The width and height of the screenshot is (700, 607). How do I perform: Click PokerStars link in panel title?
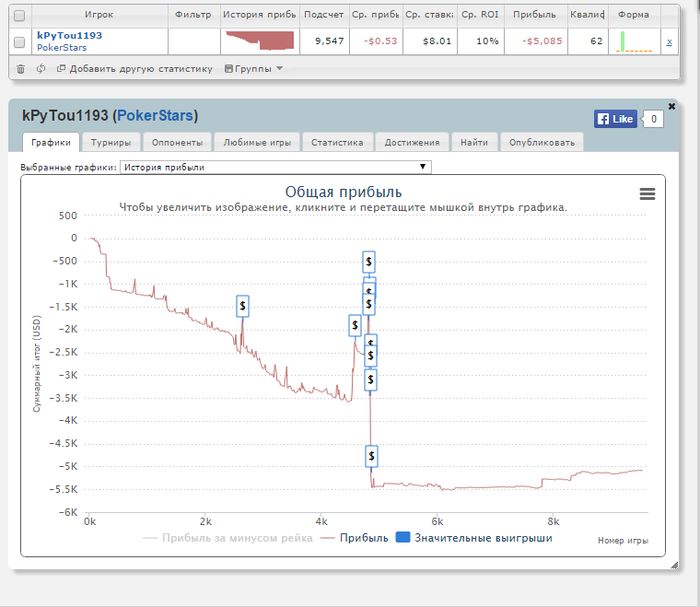pyautogui.click(x=155, y=116)
